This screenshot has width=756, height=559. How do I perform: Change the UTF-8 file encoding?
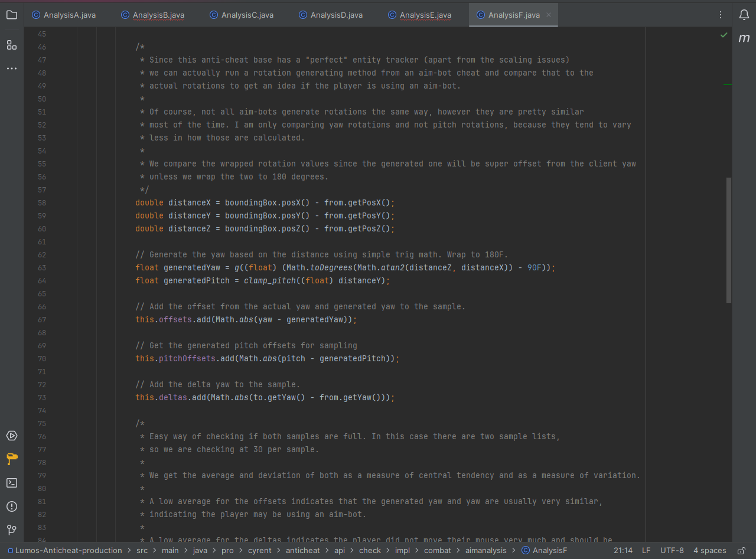coord(672,551)
